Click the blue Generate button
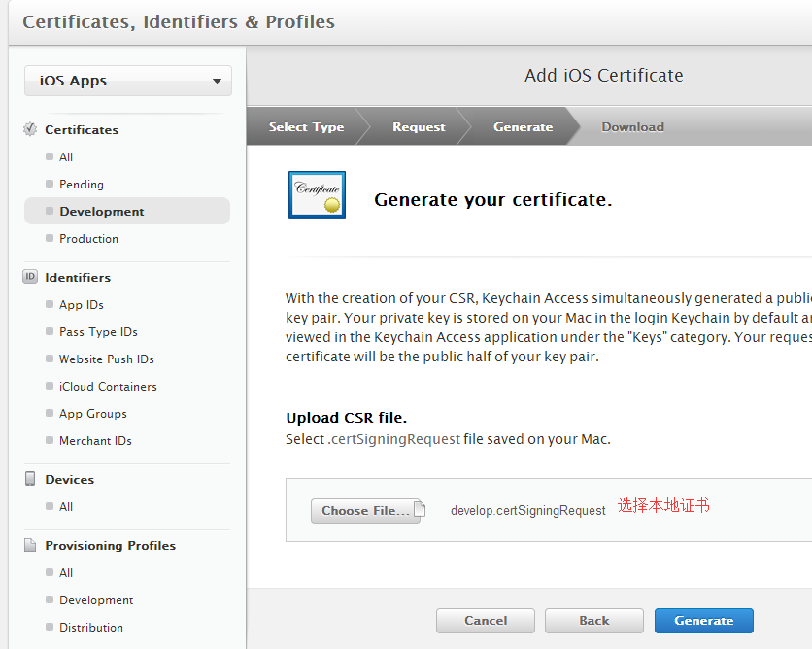812x649 pixels. pos(703,620)
